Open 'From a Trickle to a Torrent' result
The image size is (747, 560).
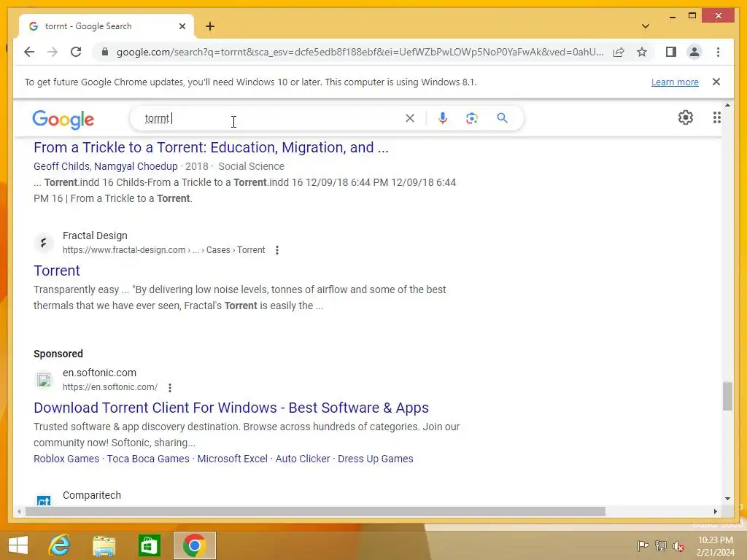coord(211,147)
